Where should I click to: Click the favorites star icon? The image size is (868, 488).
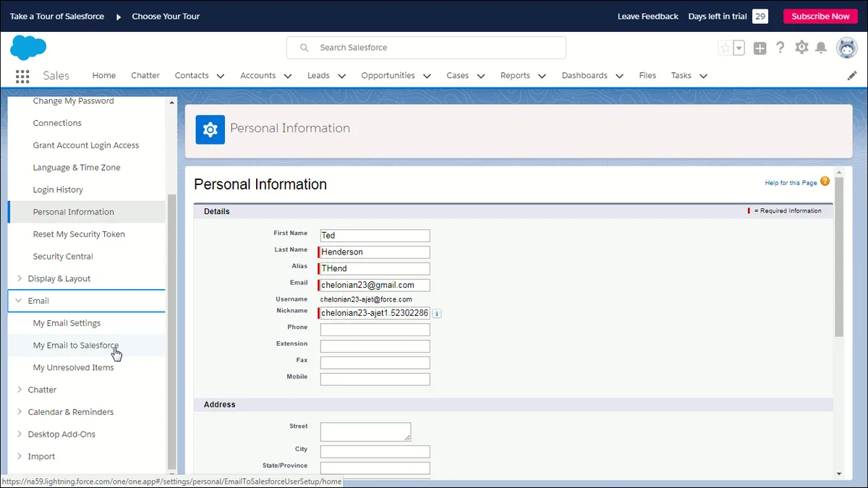click(x=725, y=48)
